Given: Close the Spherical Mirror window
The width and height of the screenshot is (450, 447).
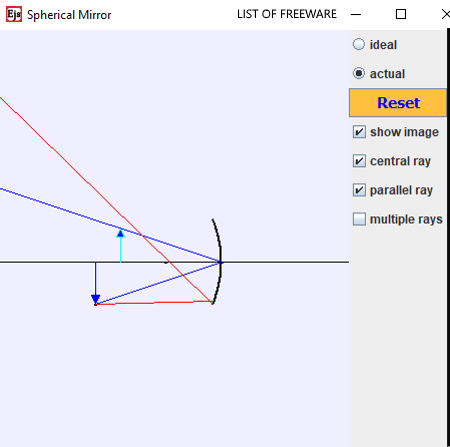Looking at the screenshot, I should click(445, 14).
